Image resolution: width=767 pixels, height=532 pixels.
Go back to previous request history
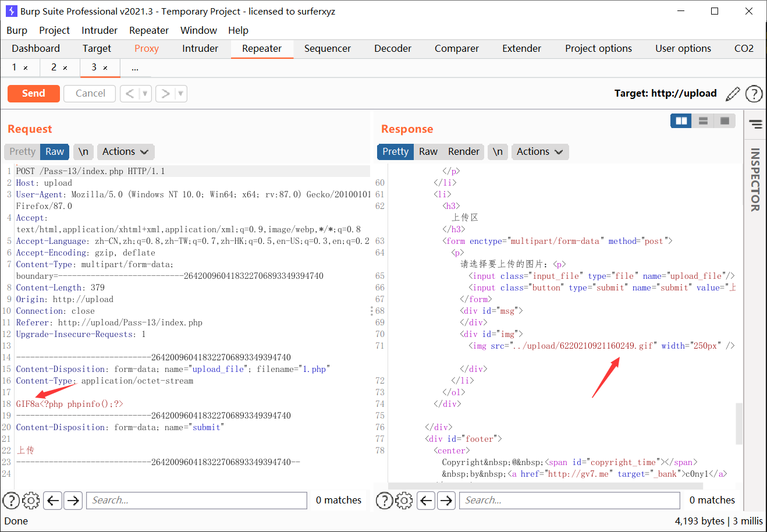click(130, 93)
